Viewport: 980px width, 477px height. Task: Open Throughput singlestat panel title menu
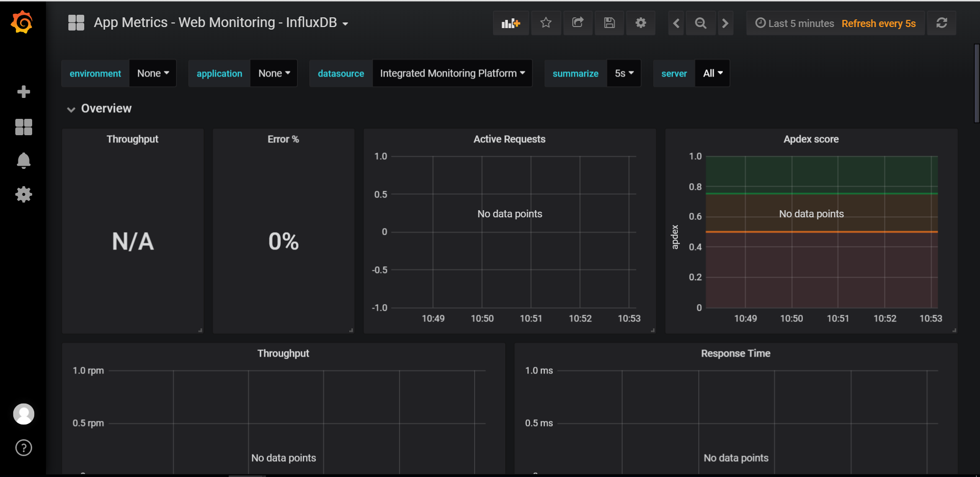(133, 139)
